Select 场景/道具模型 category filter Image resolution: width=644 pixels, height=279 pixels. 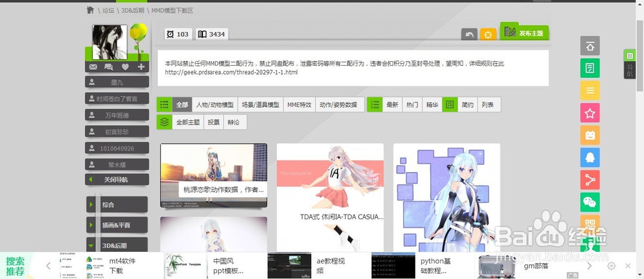[x=260, y=105]
